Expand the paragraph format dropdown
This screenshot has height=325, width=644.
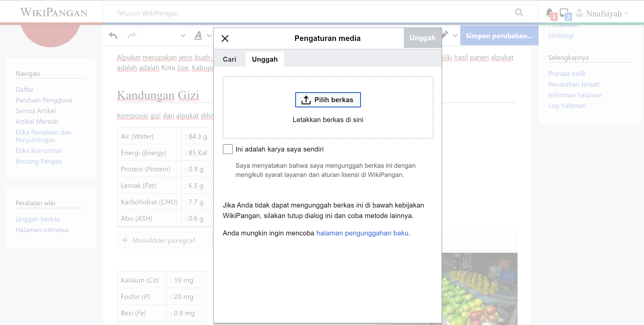click(x=183, y=36)
